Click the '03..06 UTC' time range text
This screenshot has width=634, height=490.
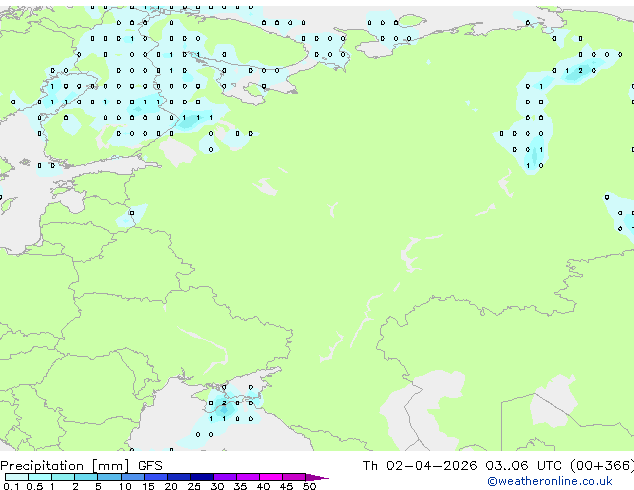click(524, 466)
